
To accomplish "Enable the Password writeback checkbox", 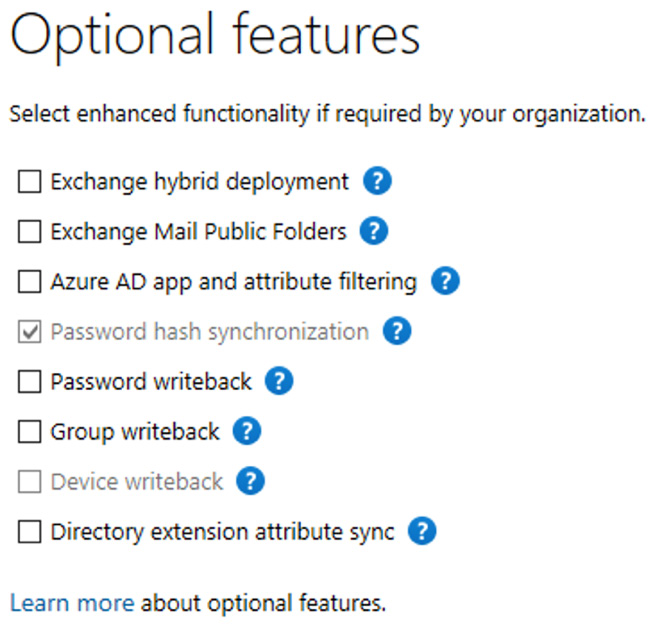I will click(30, 381).
